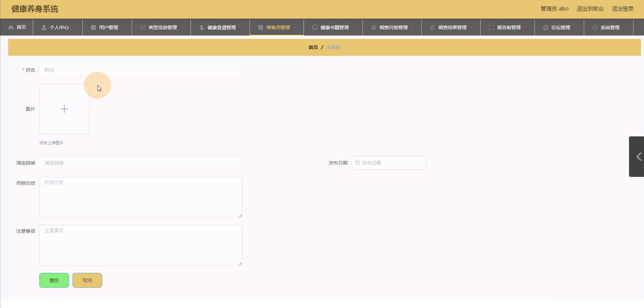
Task: Open the 类型信息管理 menu label
Action: (x=163, y=28)
